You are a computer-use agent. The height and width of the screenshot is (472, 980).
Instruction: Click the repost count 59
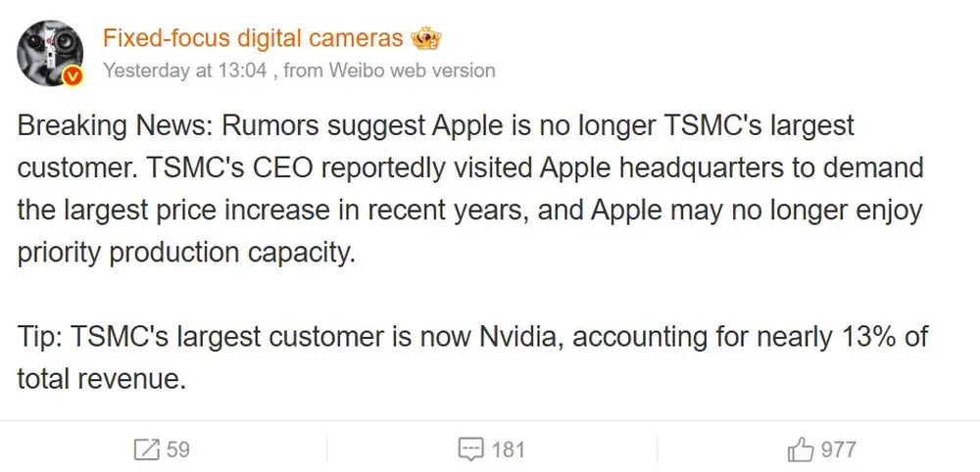tap(177, 449)
